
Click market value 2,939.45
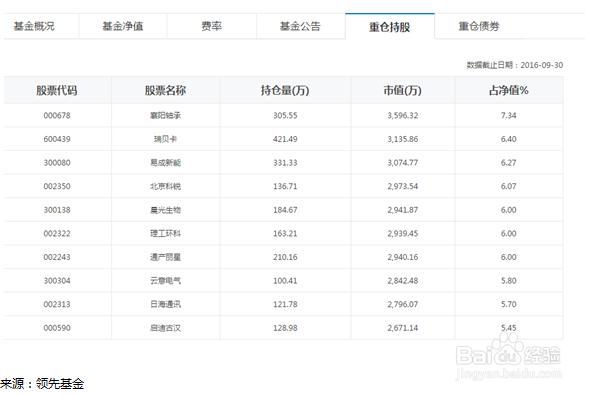click(x=403, y=233)
